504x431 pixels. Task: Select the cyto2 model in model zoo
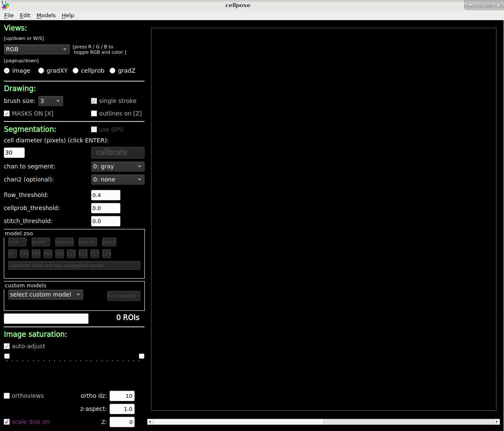(x=109, y=242)
